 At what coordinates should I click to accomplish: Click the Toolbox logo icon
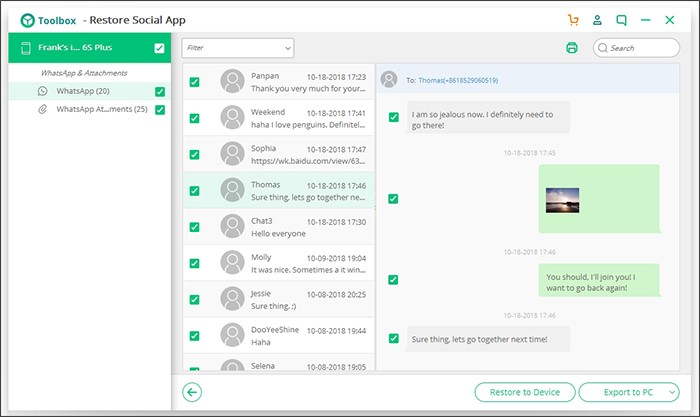point(28,21)
